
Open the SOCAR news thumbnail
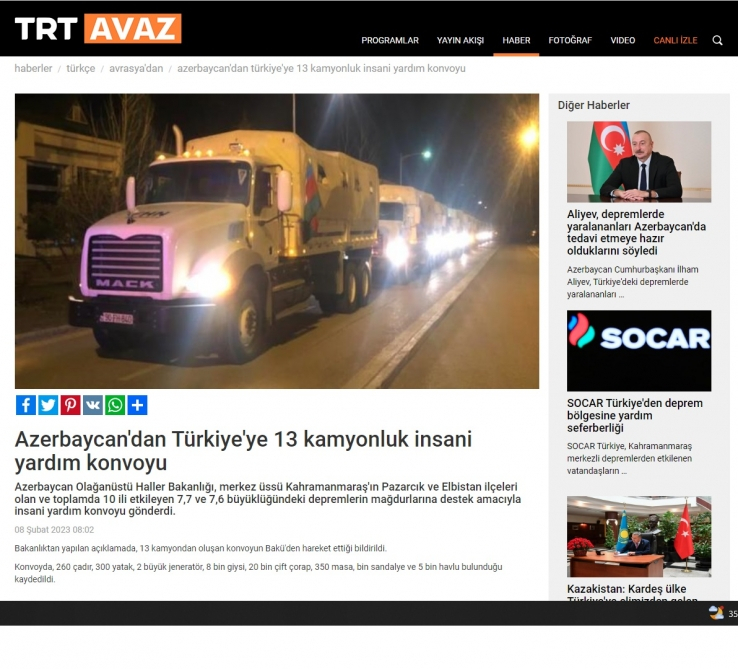coord(639,350)
